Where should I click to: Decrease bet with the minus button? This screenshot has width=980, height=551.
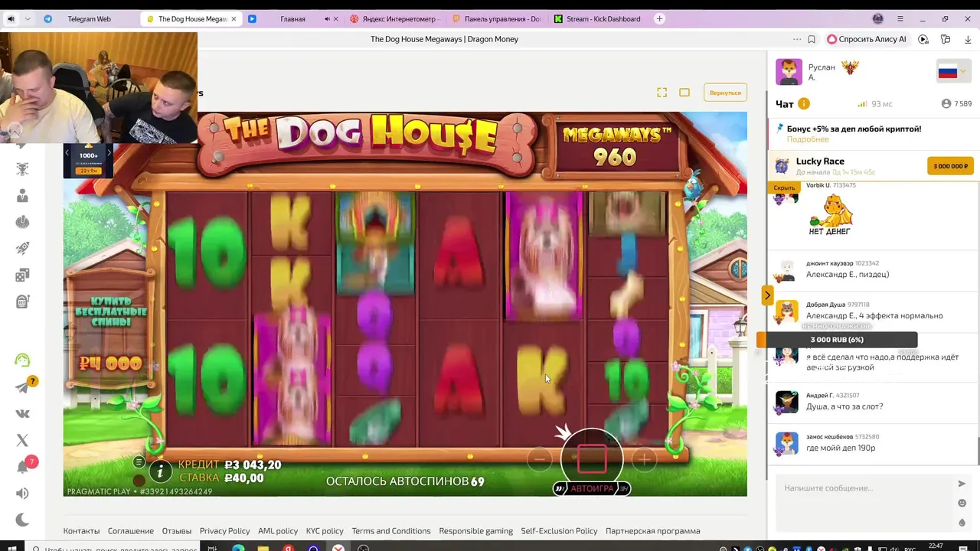click(x=540, y=459)
